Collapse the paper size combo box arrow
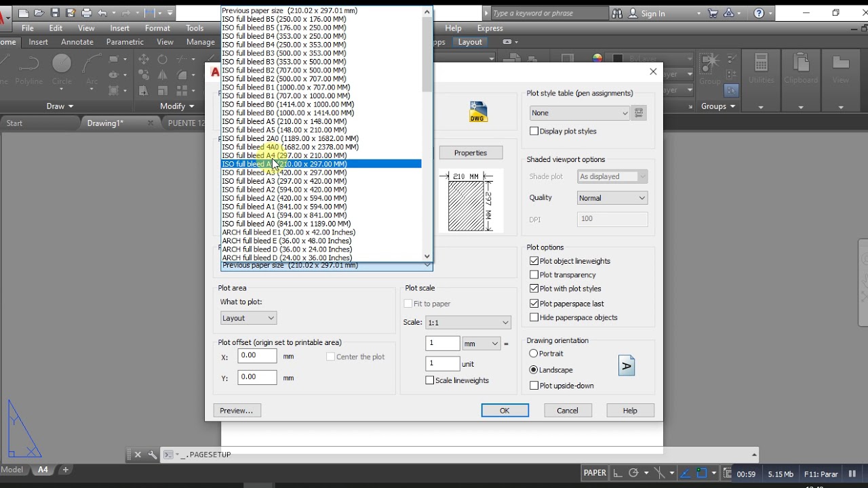The image size is (868, 488). tap(427, 266)
